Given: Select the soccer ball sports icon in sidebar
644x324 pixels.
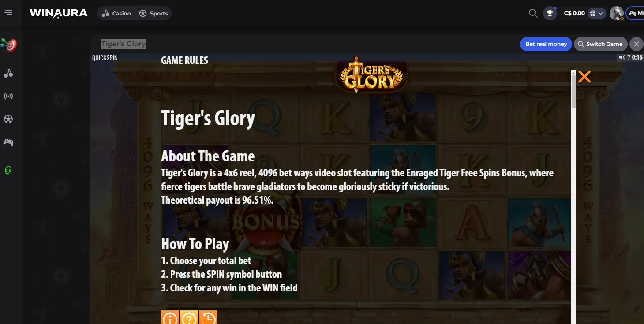Looking at the screenshot, I should (8, 119).
